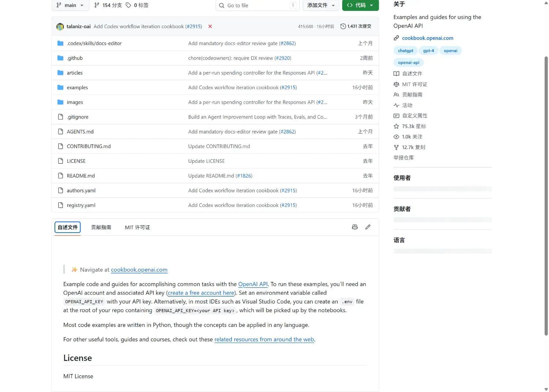Click the fork icon beside 12.7k 复刻
Viewport: 549px width, 392px height.
pyautogui.click(x=396, y=147)
